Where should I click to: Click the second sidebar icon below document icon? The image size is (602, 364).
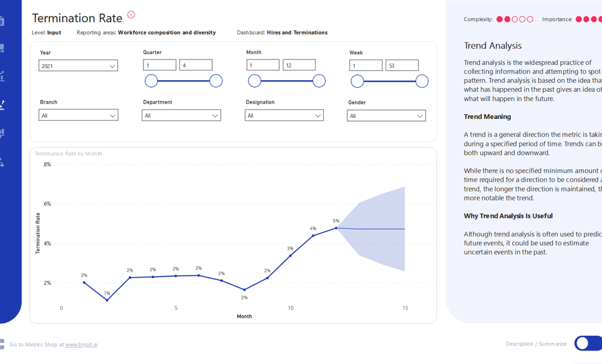2,48
